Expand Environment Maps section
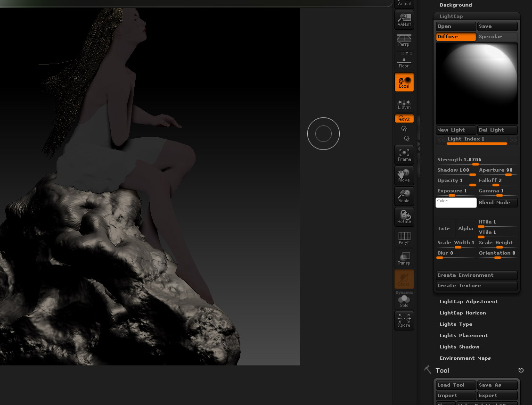Image resolution: width=532 pixels, height=405 pixels. pyautogui.click(x=465, y=358)
